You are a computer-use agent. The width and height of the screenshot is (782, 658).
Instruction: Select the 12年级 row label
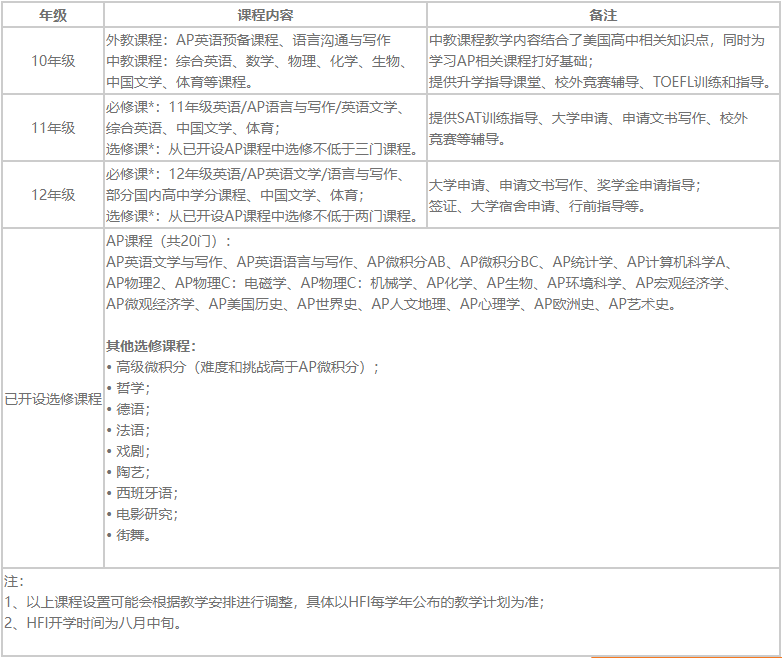(x=52, y=195)
